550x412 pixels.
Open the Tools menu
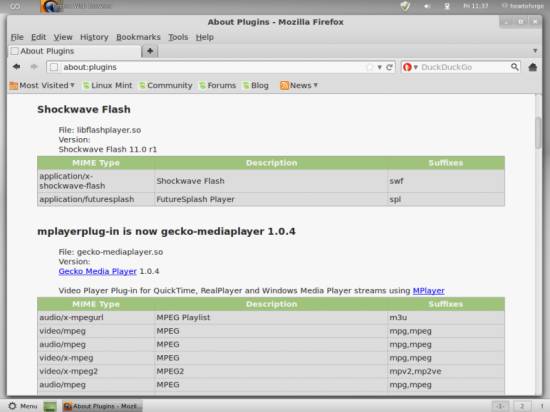[178, 37]
